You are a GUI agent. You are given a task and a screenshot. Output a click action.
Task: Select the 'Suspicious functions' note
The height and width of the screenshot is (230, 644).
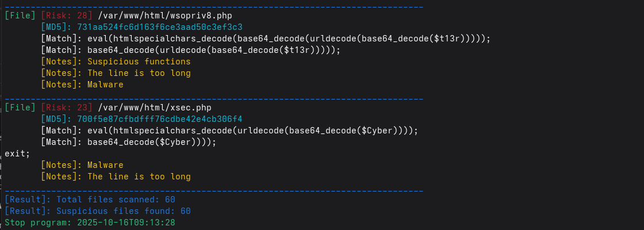point(139,62)
